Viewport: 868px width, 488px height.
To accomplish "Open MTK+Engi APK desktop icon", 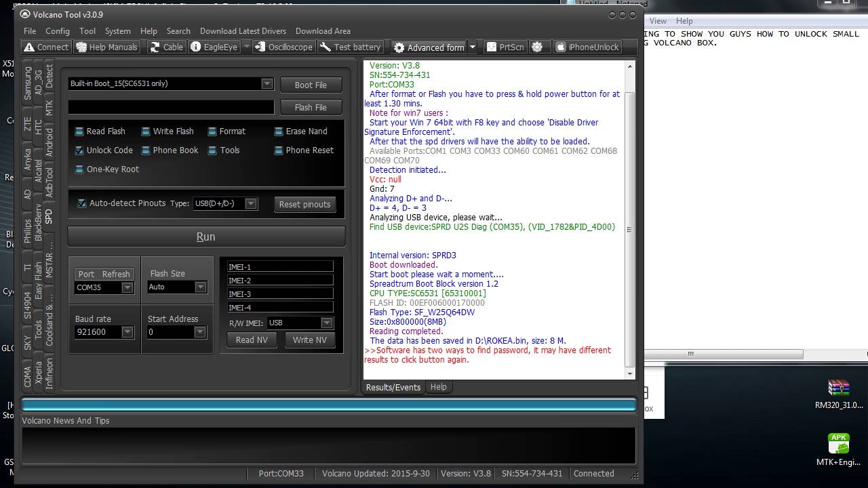I will pos(839,451).
